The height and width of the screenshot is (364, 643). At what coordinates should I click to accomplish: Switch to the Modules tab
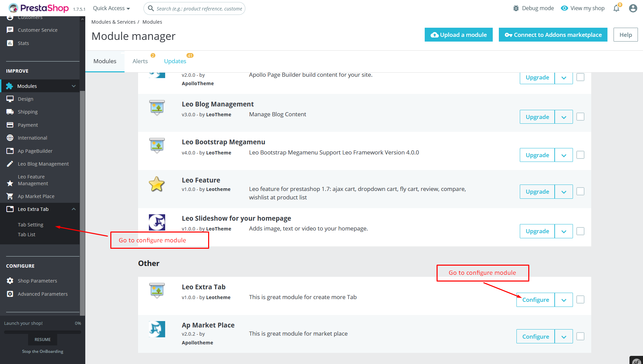[x=105, y=61]
